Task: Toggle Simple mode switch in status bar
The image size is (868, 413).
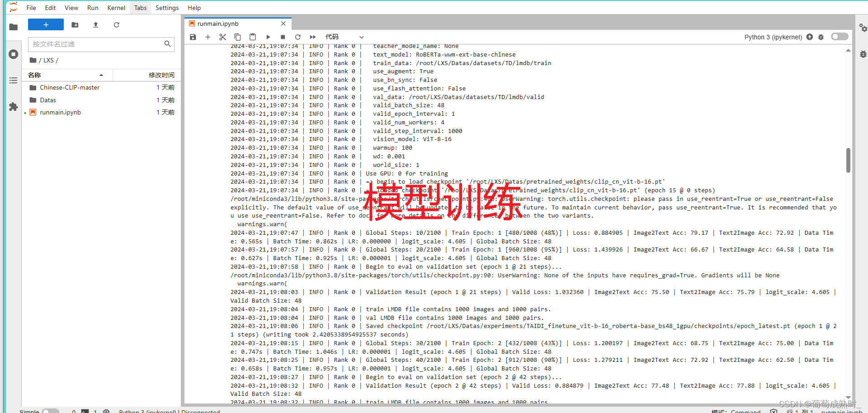Action: 50,411
